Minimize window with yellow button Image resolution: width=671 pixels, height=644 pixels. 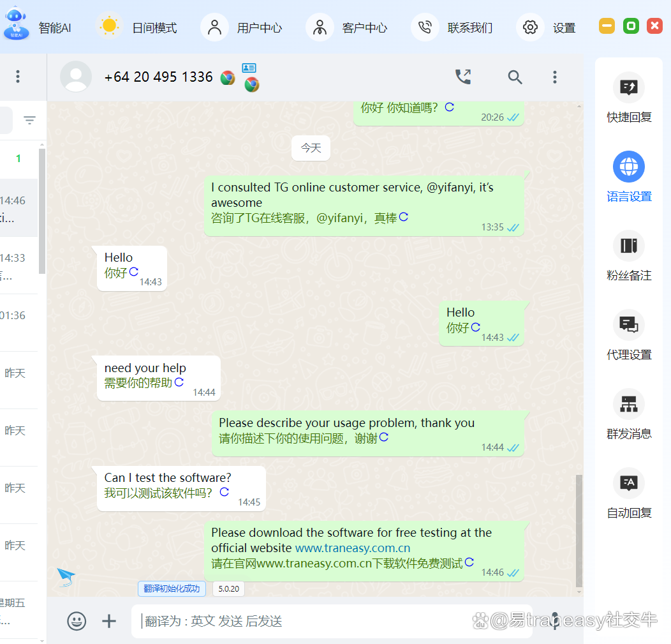[607, 26]
